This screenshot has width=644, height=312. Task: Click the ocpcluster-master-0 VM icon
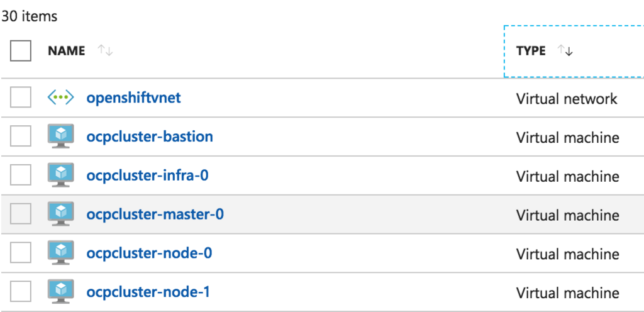[61, 214]
